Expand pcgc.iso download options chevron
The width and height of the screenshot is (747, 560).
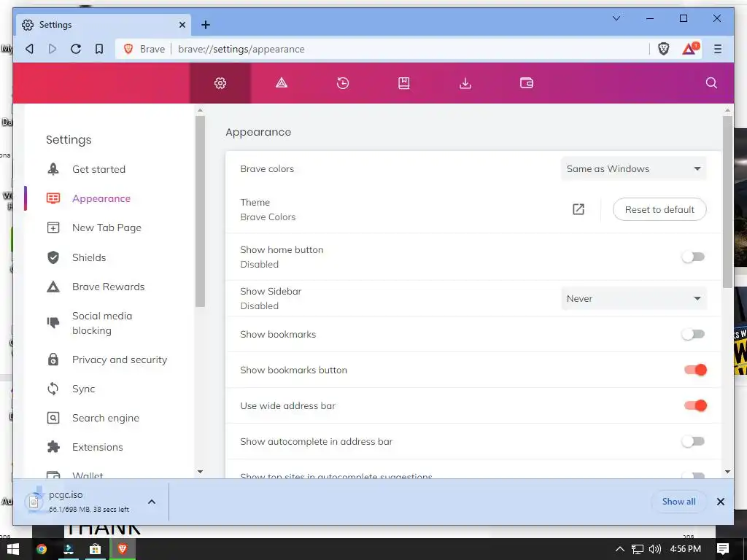point(152,502)
